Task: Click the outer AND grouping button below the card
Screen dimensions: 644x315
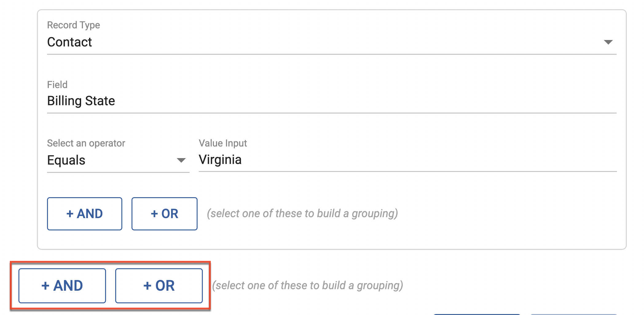Action: 62,286
